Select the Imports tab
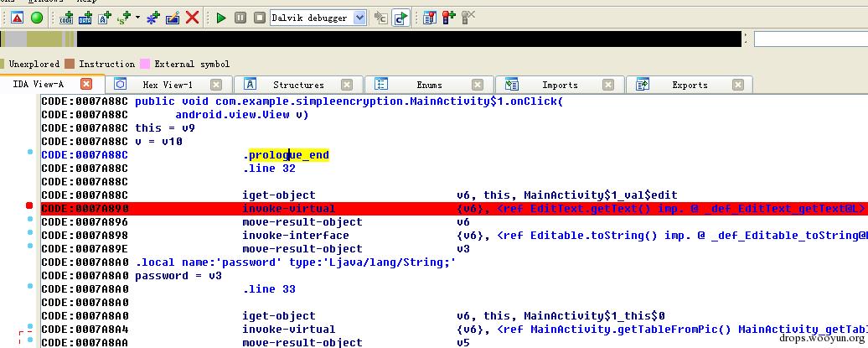Screen dimensions: 868x348 (x=560, y=85)
